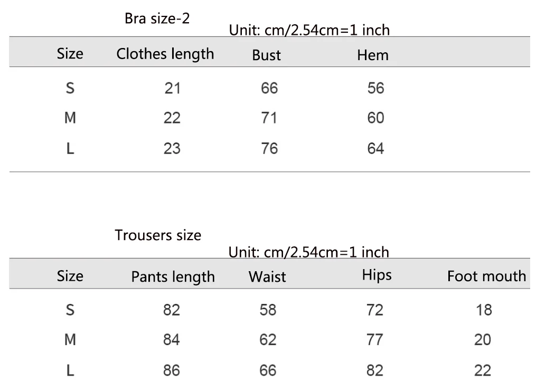This screenshot has width=555, height=392.
Task: Click Pants length value 82
Action: pos(172,310)
